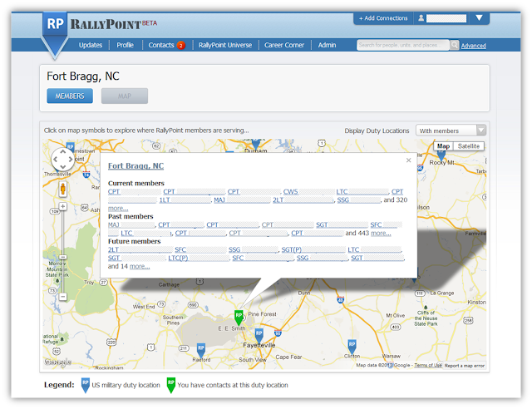The image size is (532, 409).
Task: Open first CPT link under Current members
Action: click(114, 192)
